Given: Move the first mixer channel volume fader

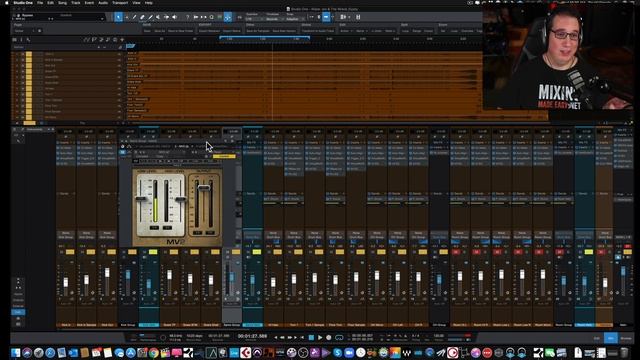Looking at the screenshot, I should click(66, 282).
